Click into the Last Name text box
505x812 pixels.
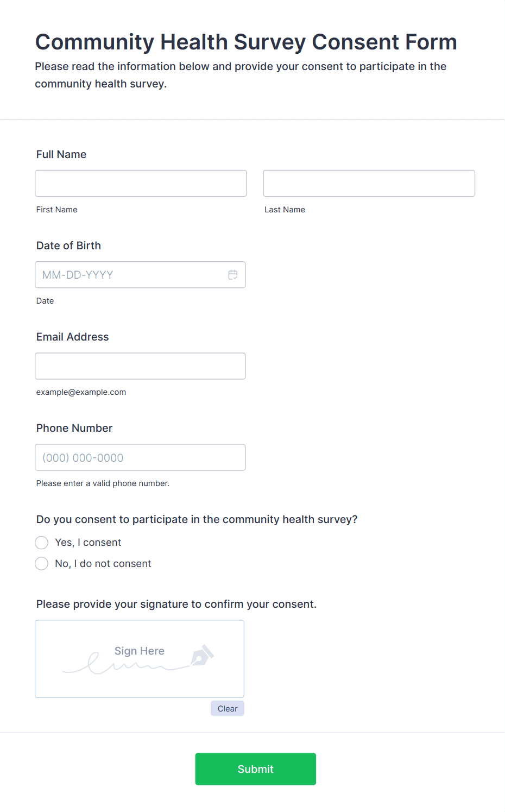(369, 184)
